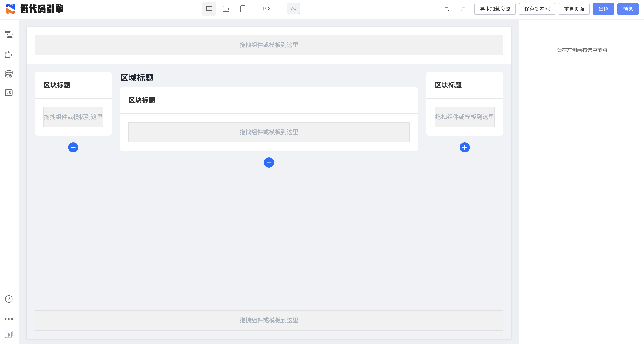
Task: Switch to desktop laptop view mode
Action: pos(209,9)
